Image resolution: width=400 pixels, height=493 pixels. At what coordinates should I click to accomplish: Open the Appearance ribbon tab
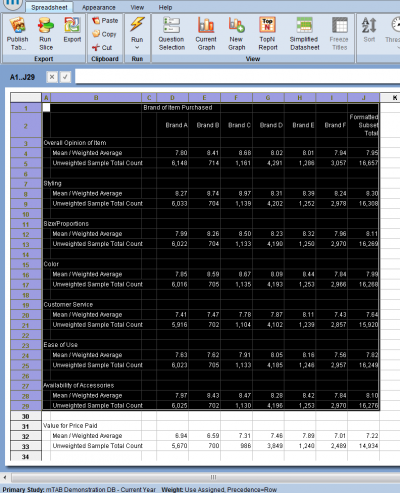click(99, 7)
